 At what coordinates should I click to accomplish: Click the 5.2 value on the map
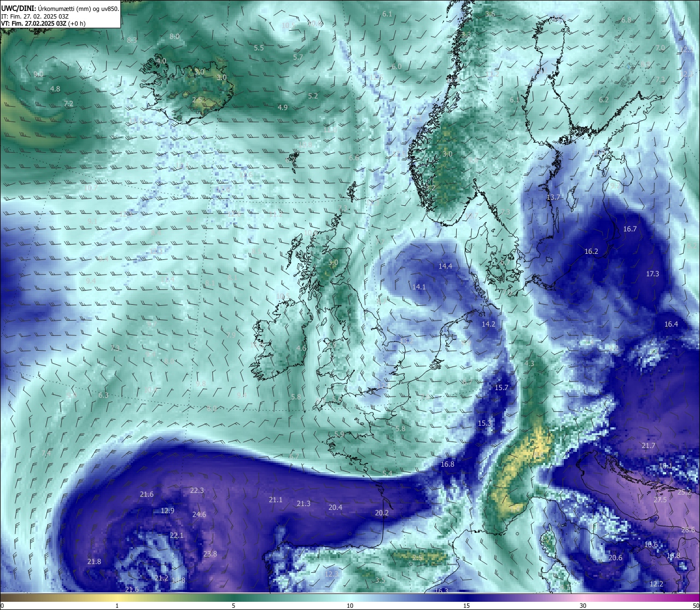tap(313, 96)
